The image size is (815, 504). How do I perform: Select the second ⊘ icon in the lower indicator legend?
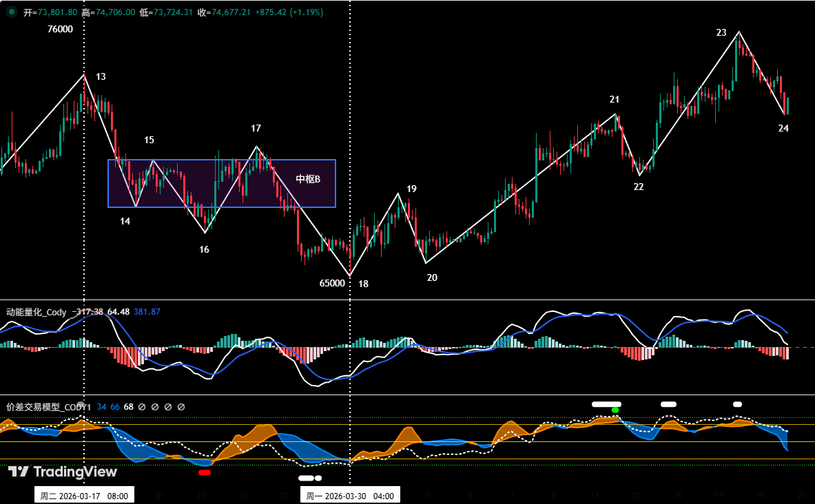tap(154, 406)
